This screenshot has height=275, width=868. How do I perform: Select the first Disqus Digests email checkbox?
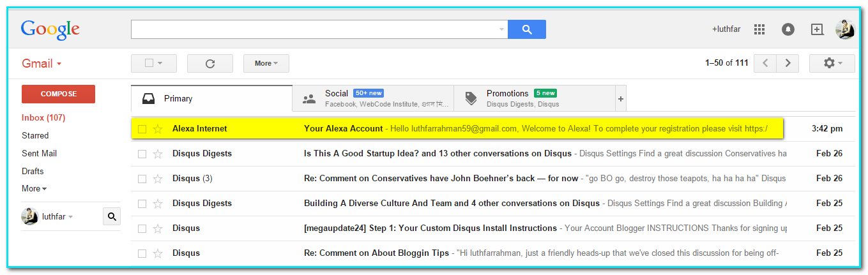pyautogui.click(x=142, y=154)
